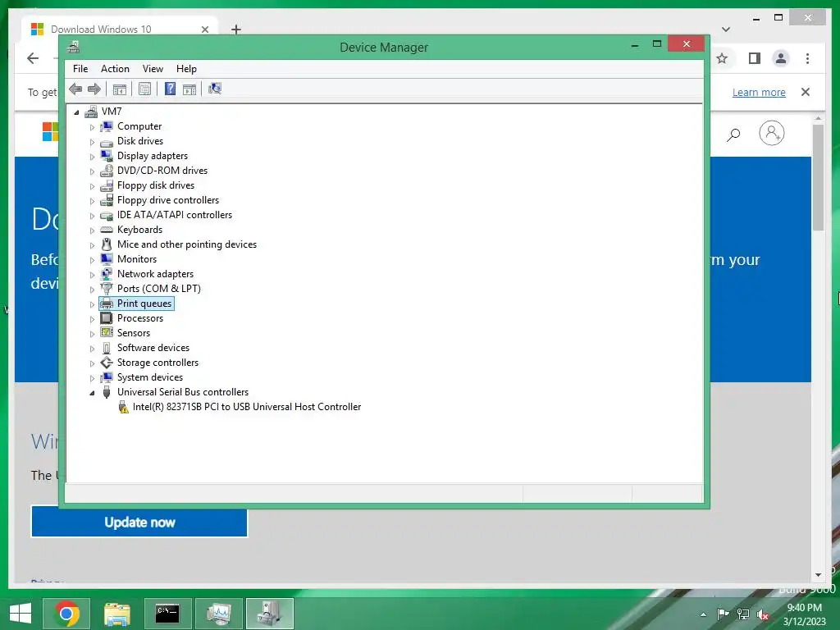Image resolution: width=840 pixels, height=630 pixels.
Task: Collapse Universal Serial Bus controllers node
Action: point(92,393)
